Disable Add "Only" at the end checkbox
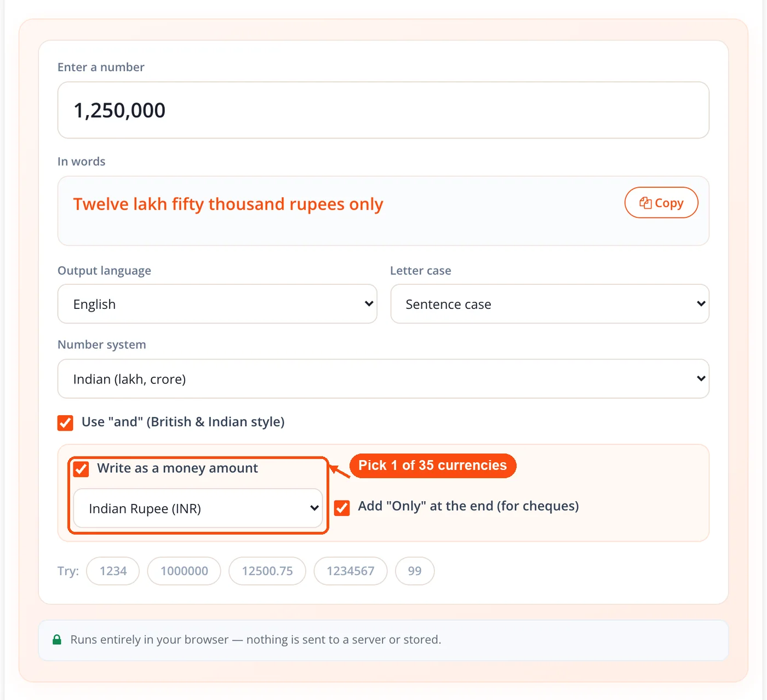 [x=342, y=508]
